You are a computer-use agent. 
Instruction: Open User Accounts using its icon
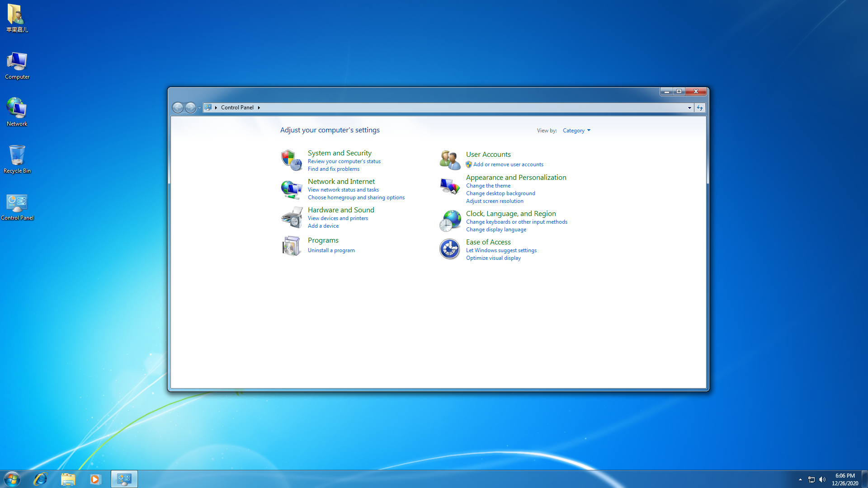[449, 160]
